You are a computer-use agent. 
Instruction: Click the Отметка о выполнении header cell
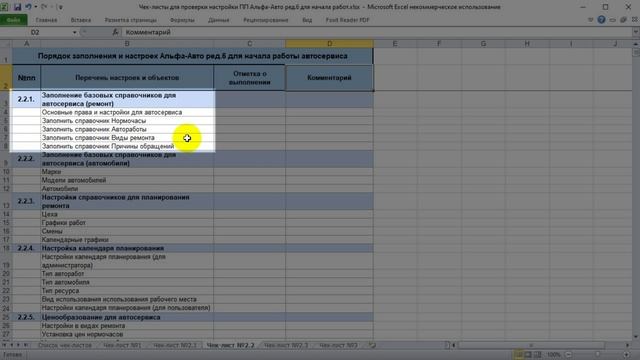tap(249, 78)
